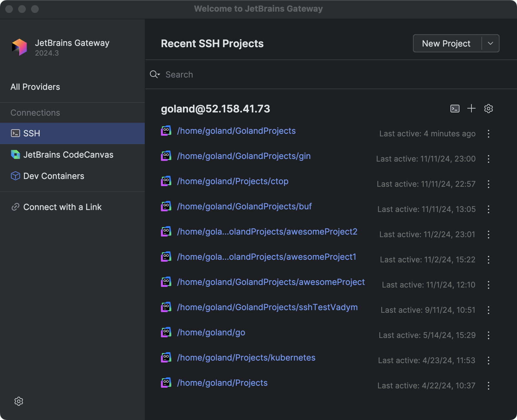Click the JetBrains Gateway logo

click(x=19, y=47)
